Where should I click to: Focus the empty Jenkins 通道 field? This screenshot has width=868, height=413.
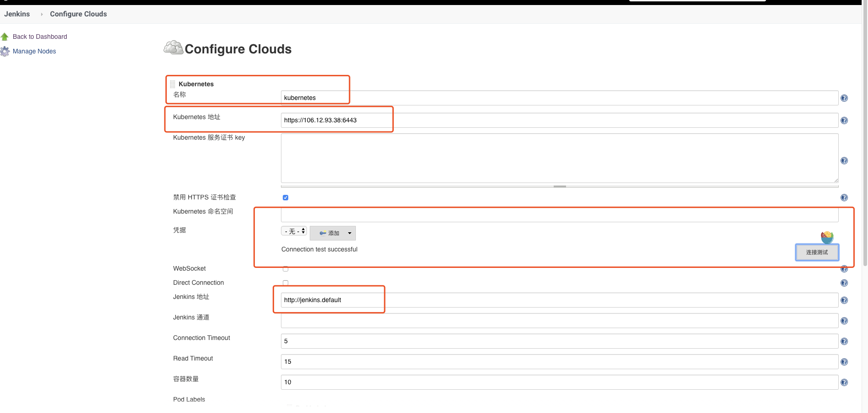click(560, 320)
